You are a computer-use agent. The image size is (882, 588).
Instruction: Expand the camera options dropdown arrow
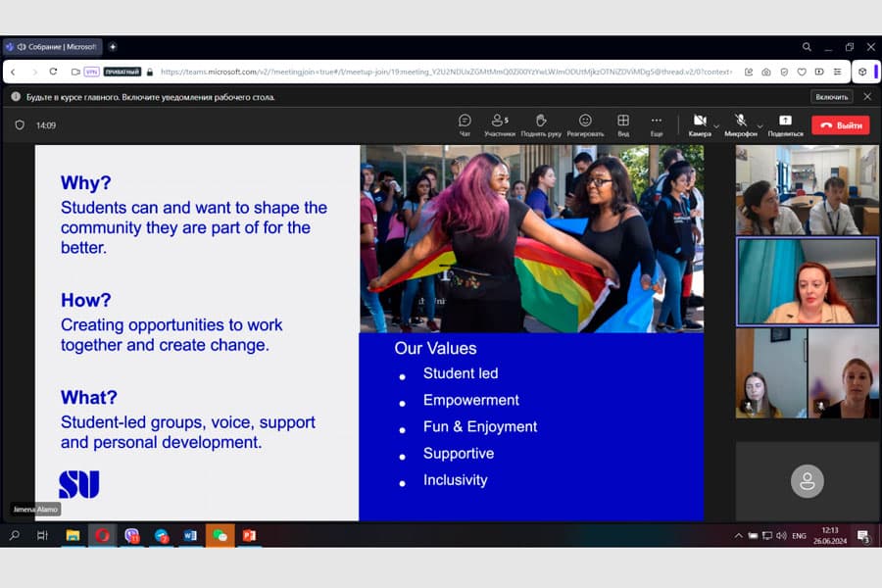point(716,125)
